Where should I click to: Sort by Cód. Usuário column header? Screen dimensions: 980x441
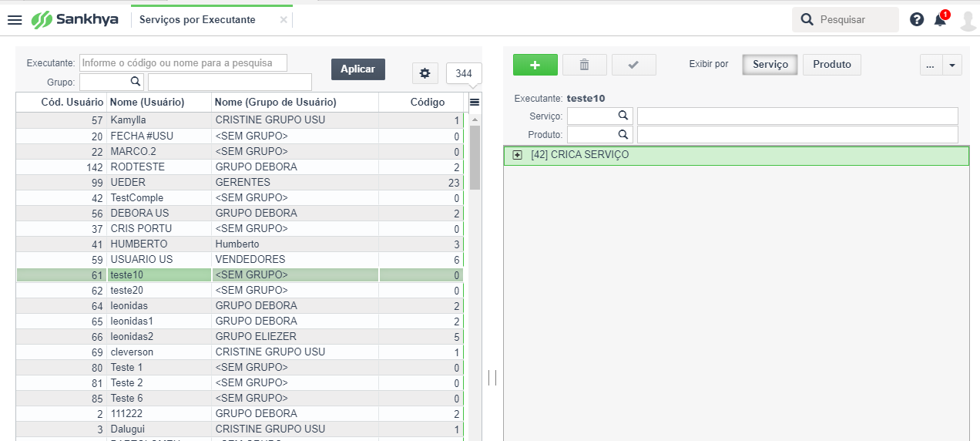pyautogui.click(x=61, y=102)
